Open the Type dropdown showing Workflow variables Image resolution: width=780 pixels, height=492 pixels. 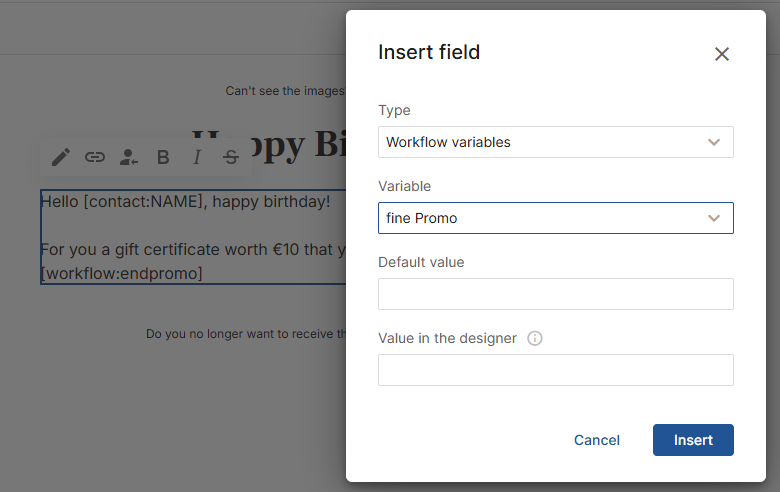[555, 142]
